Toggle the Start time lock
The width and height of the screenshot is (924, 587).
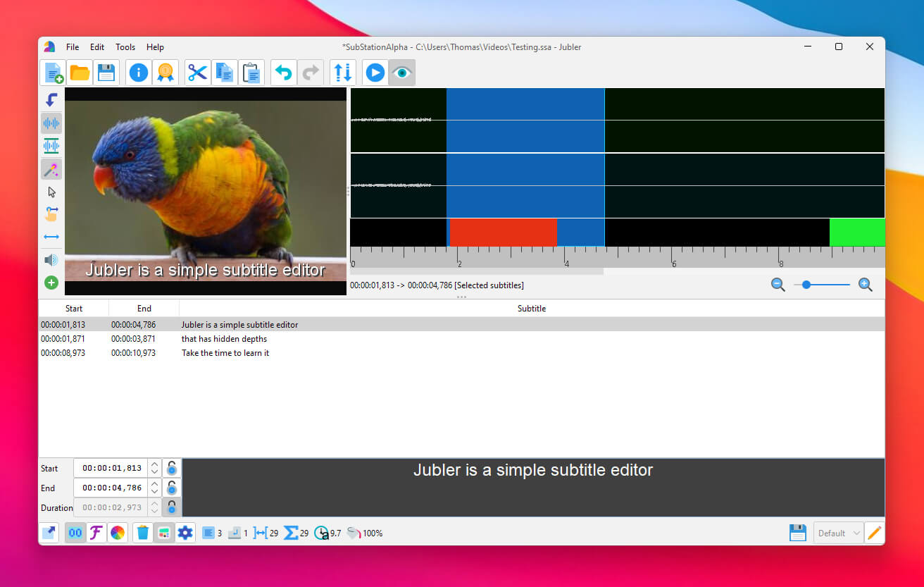tap(172, 468)
